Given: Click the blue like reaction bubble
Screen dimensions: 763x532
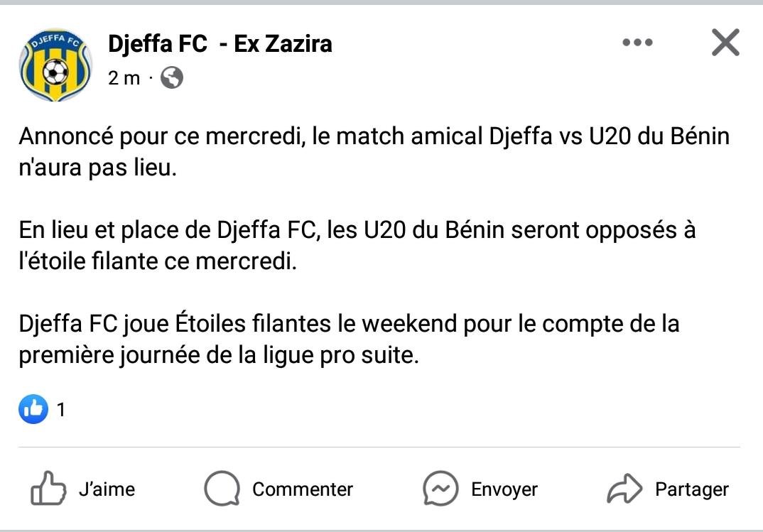Looking at the screenshot, I should pyautogui.click(x=33, y=409).
